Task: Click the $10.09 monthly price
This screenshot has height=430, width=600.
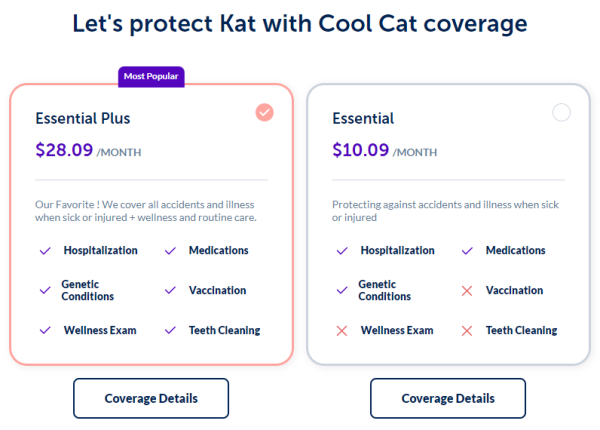Action: coord(361,150)
